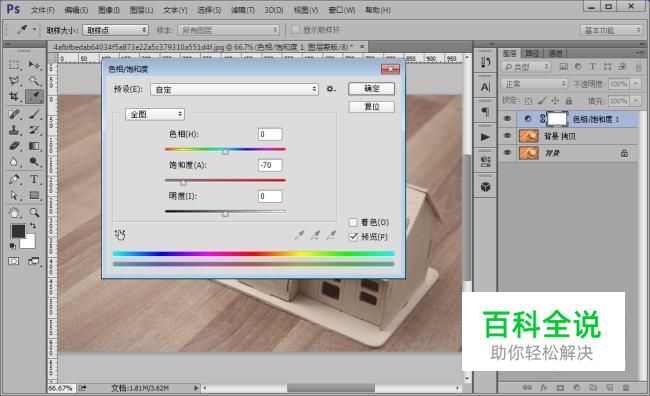
Task: Open the 预设 preset dropdown set to 自定
Action: click(x=234, y=89)
